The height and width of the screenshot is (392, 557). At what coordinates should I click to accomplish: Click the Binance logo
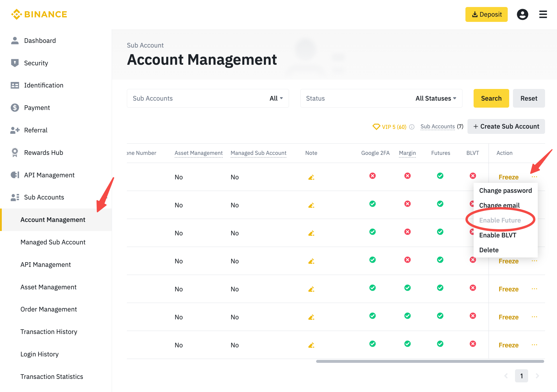[39, 14]
